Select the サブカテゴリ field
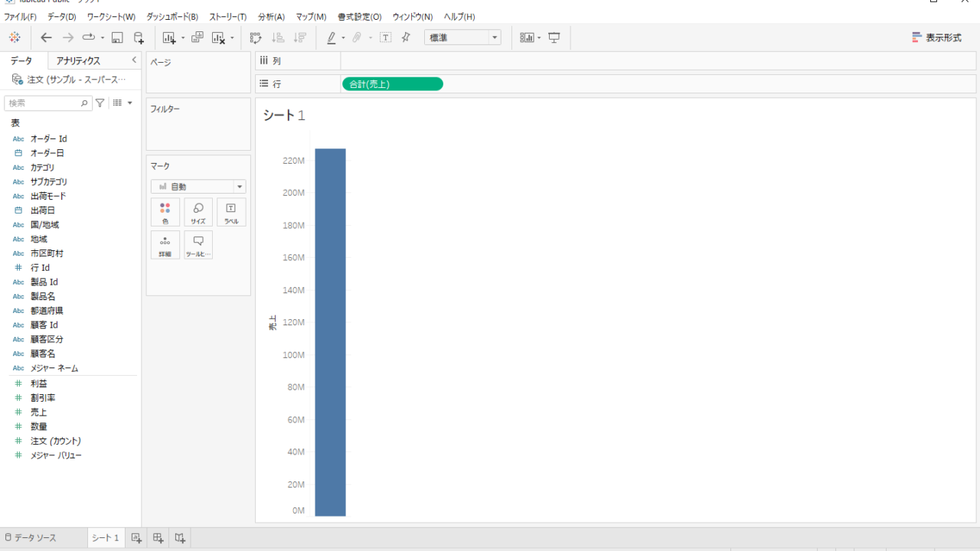Screen dimensions: 980x551 (49, 182)
